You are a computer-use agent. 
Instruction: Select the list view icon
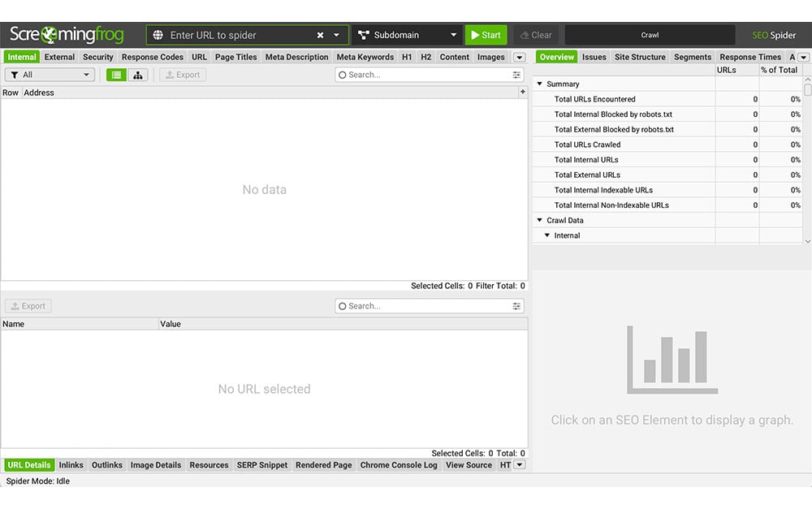pos(114,74)
